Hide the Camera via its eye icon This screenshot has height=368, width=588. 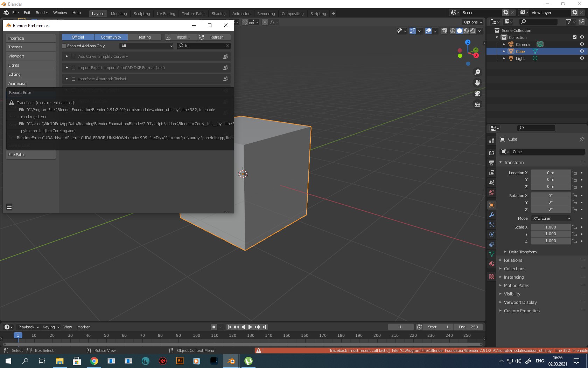click(582, 44)
